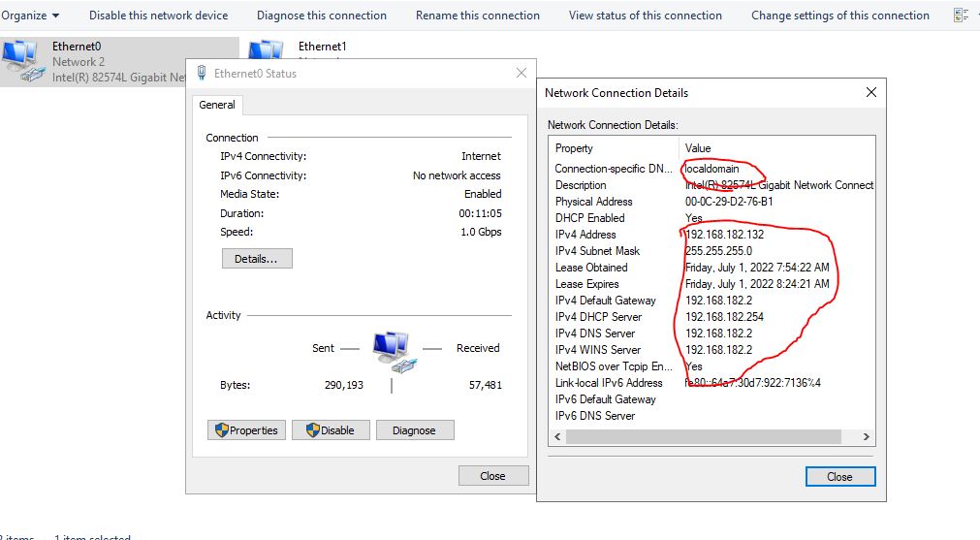The width and height of the screenshot is (980, 540).
Task: Click the Ethernet0 Status title icon
Action: (202, 73)
